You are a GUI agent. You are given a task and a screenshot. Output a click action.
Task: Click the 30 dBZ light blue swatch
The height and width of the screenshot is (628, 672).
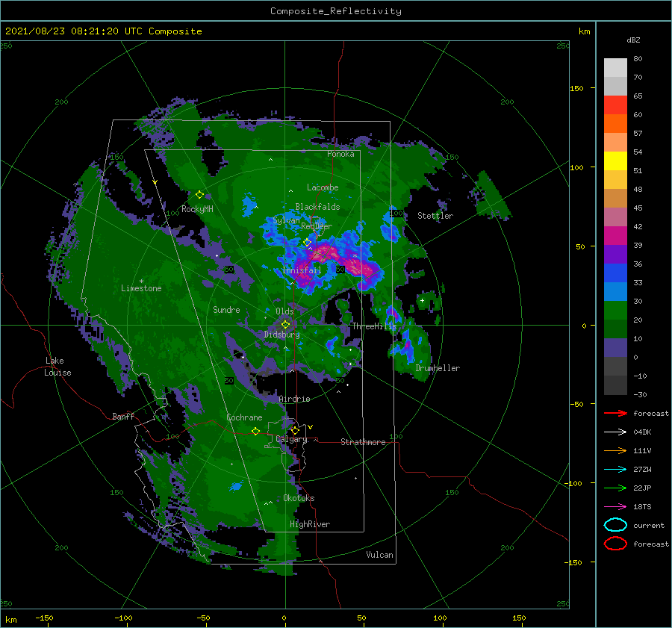(615, 291)
